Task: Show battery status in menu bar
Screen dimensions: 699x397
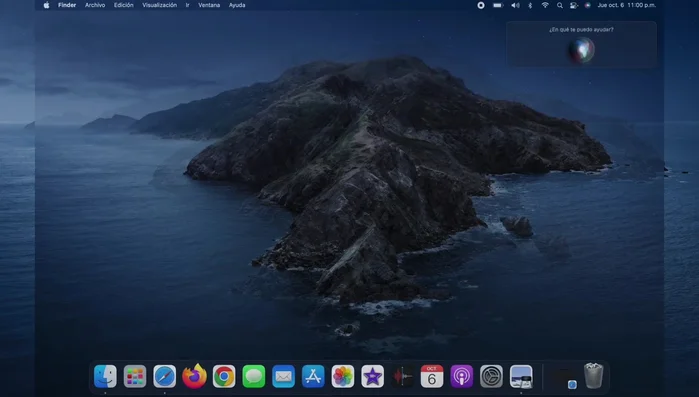Action: tap(498, 5)
